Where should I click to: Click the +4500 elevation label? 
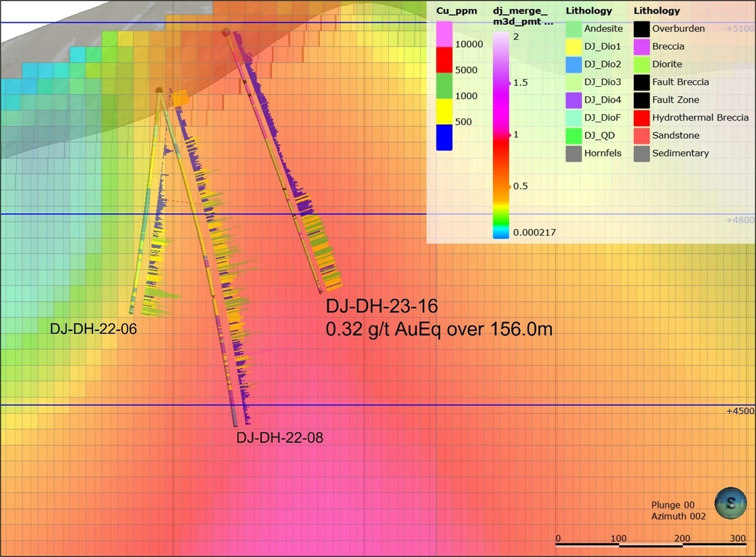(x=740, y=411)
